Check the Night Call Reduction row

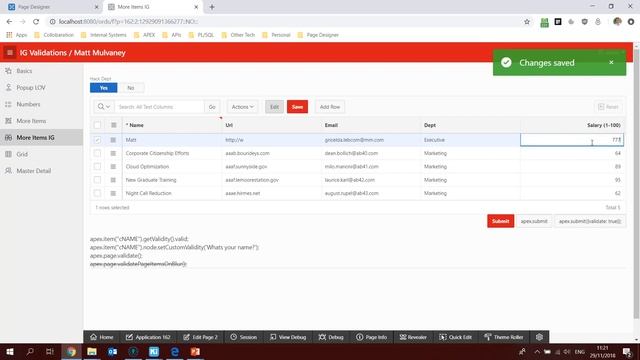pyautogui.click(x=97, y=193)
